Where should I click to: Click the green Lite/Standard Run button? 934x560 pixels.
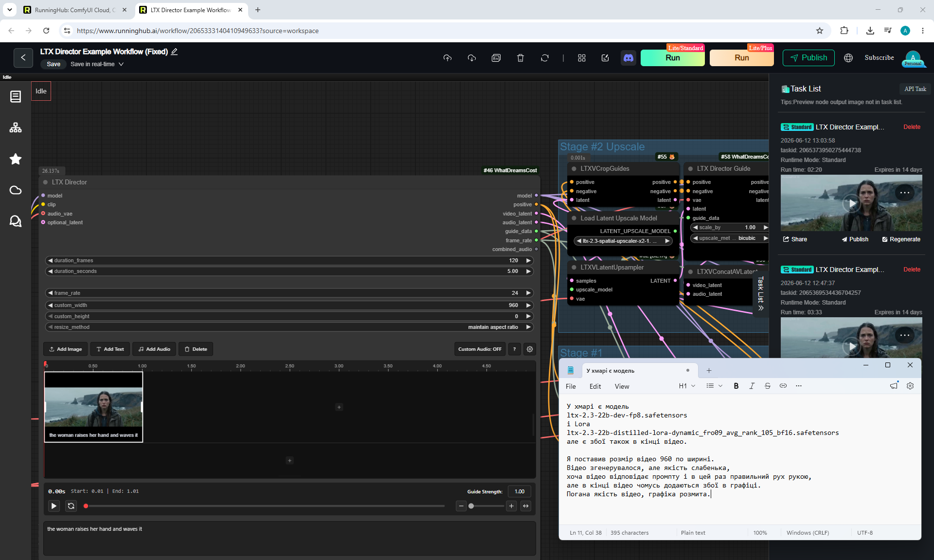click(x=672, y=57)
